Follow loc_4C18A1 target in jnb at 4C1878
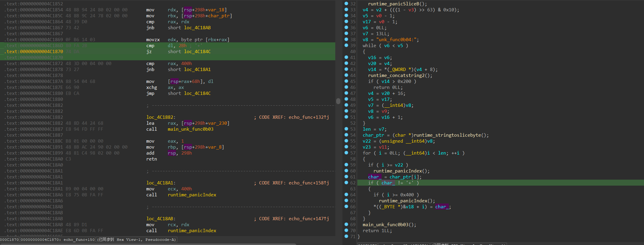This screenshot has height=245, width=644. (x=197, y=70)
